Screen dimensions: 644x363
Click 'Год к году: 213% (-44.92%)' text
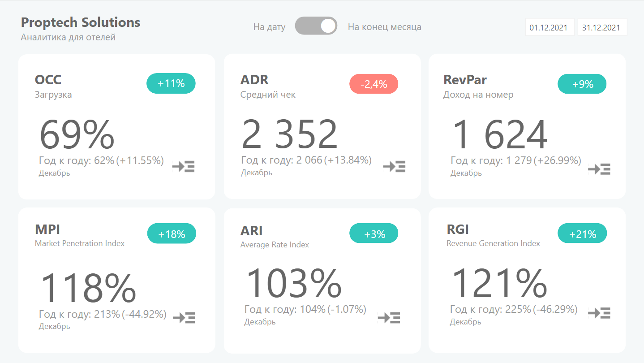pyautogui.click(x=103, y=314)
